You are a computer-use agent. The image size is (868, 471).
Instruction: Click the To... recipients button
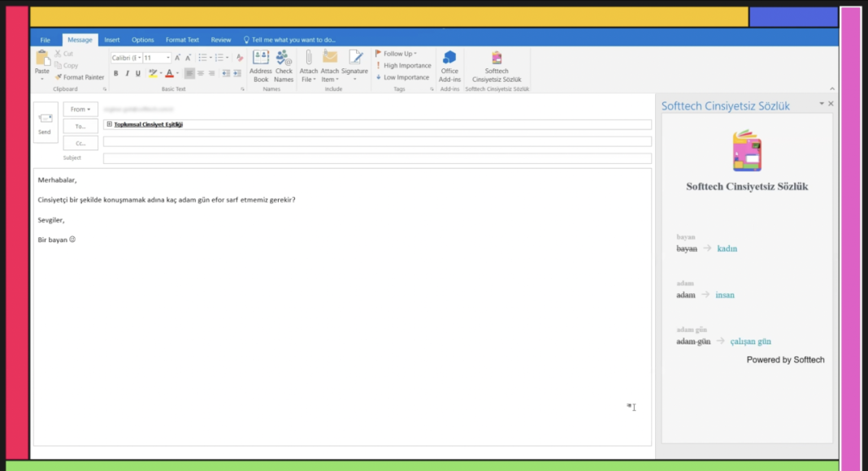click(x=80, y=126)
